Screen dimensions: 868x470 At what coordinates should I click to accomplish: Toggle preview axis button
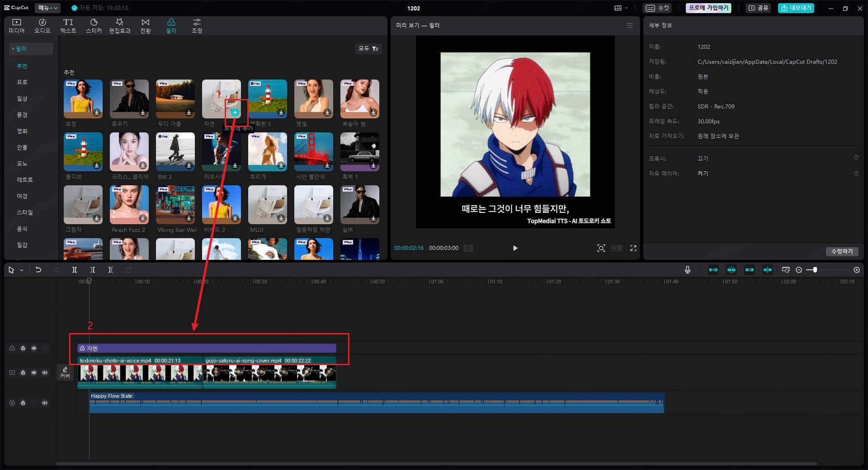(x=768, y=270)
